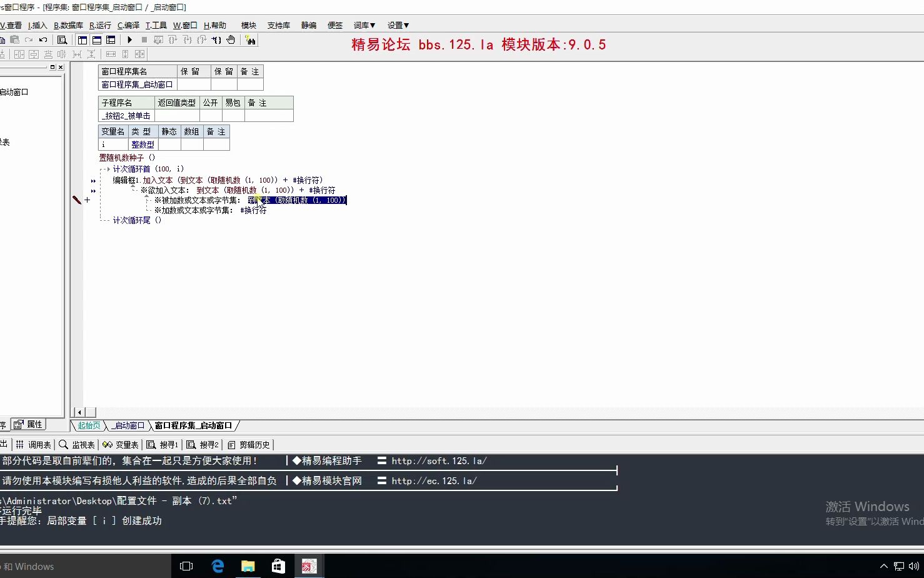Screen dimensions: 924x578
Task: Open the http://ec.125.la/ link
Action: tap(433, 480)
